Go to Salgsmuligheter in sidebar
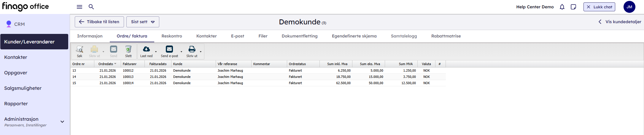Screen dimensions: 644x135 [x=23, y=88]
